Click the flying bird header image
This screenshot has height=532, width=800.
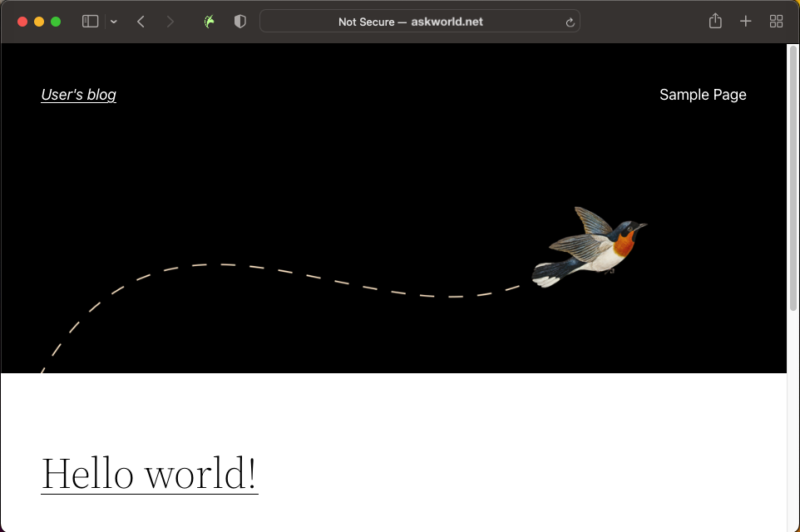click(x=590, y=248)
